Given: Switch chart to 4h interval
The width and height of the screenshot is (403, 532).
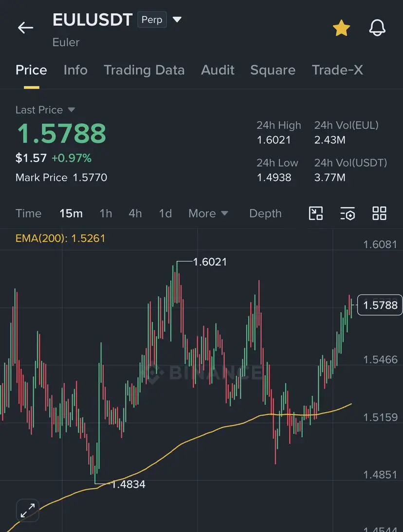Looking at the screenshot, I should click(135, 213).
